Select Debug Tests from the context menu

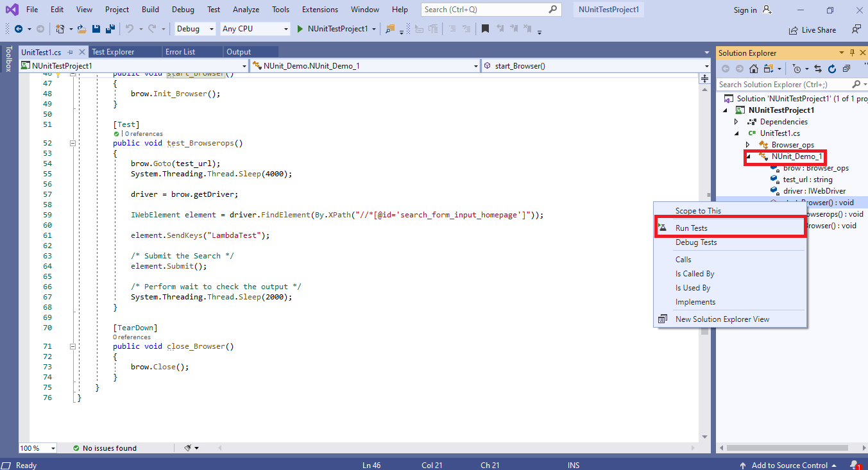[695, 242]
